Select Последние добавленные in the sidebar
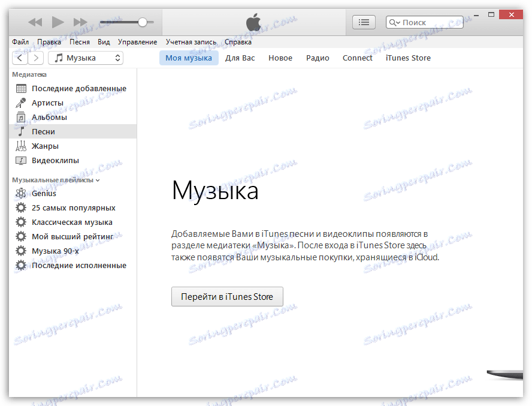The width and height of the screenshot is (532, 406). click(x=73, y=88)
